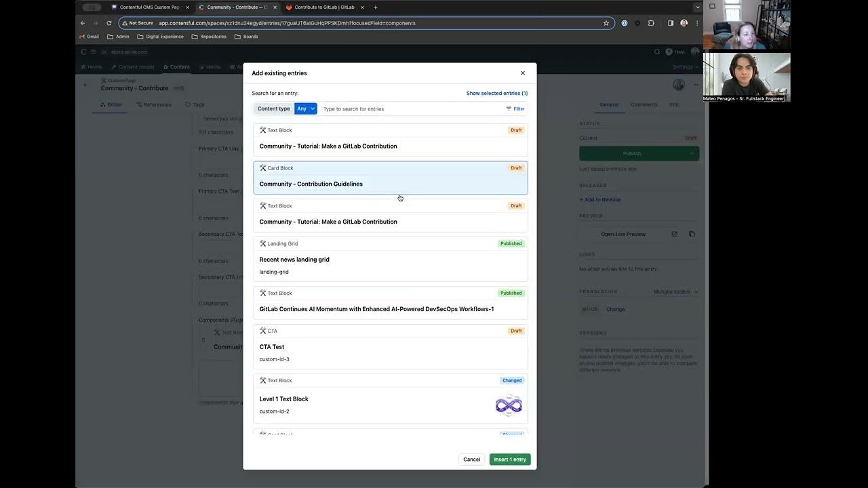868x488 pixels.
Task: Open the Repositories bookmarks folder
Action: (x=209, y=37)
